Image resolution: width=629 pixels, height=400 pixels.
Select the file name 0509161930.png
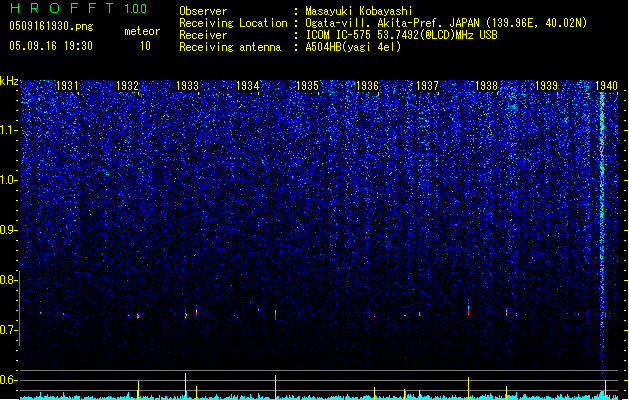[x=51, y=26]
